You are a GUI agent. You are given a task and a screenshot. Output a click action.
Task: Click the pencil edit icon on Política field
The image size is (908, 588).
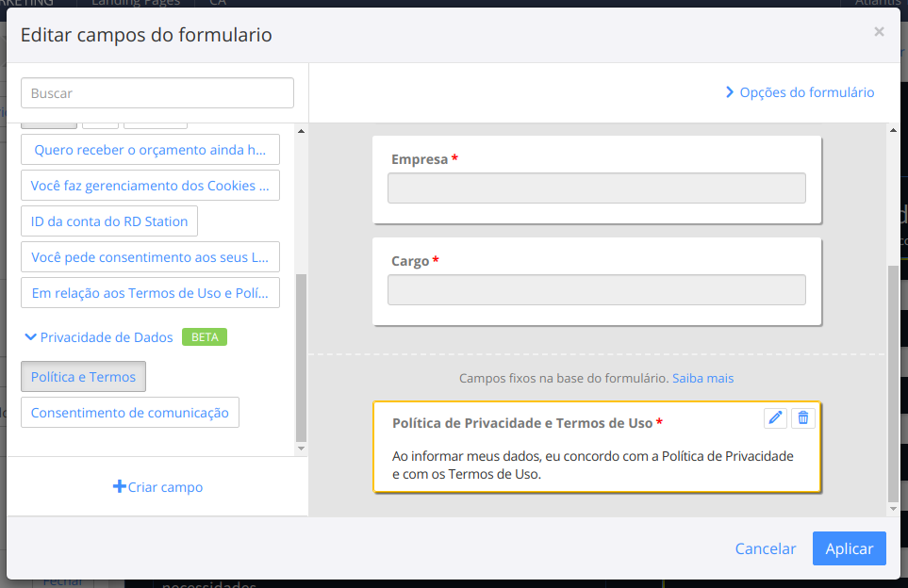(775, 417)
